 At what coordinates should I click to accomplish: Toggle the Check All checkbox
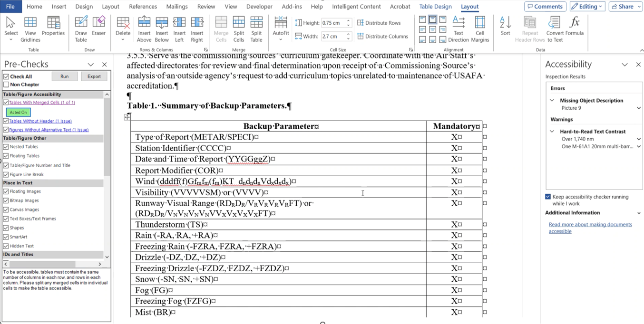point(6,76)
